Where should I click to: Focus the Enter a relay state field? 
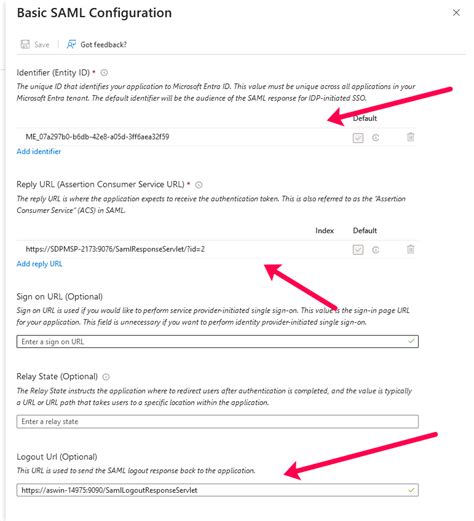pyautogui.click(x=217, y=422)
